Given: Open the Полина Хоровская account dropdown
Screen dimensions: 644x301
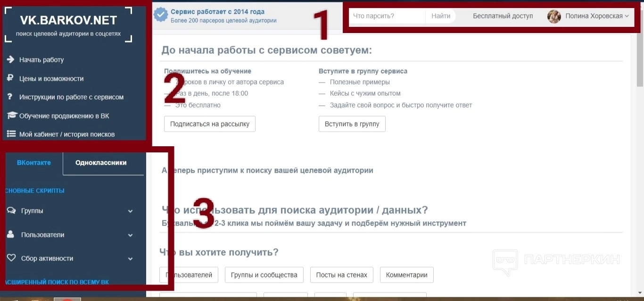Looking at the screenshot, I should (x=588, y=16).
